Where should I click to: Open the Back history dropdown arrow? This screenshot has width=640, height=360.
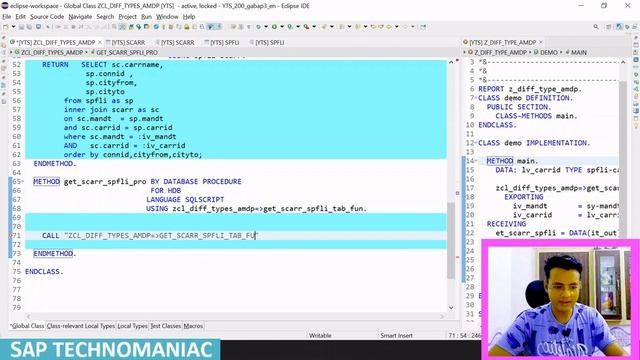click(x=397, y=27)
